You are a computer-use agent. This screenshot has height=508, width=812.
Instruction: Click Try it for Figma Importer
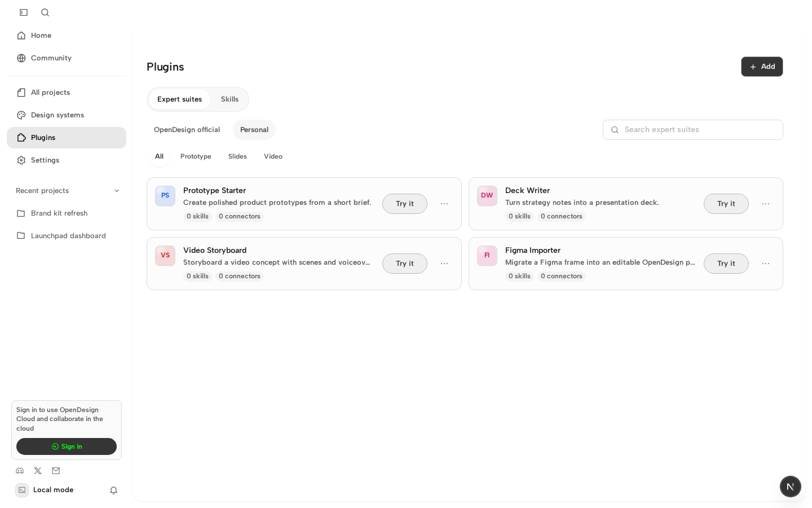coord(726,264)
